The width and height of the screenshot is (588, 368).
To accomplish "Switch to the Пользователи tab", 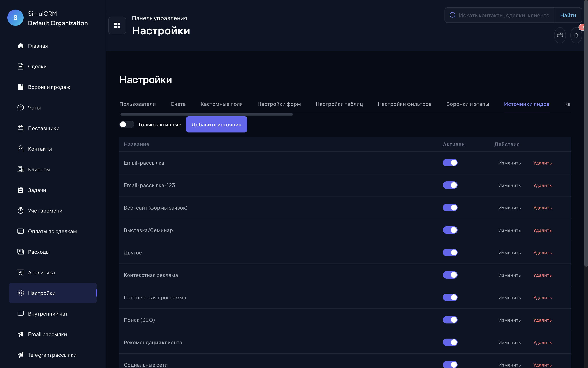I will click(x=137, y=104).
